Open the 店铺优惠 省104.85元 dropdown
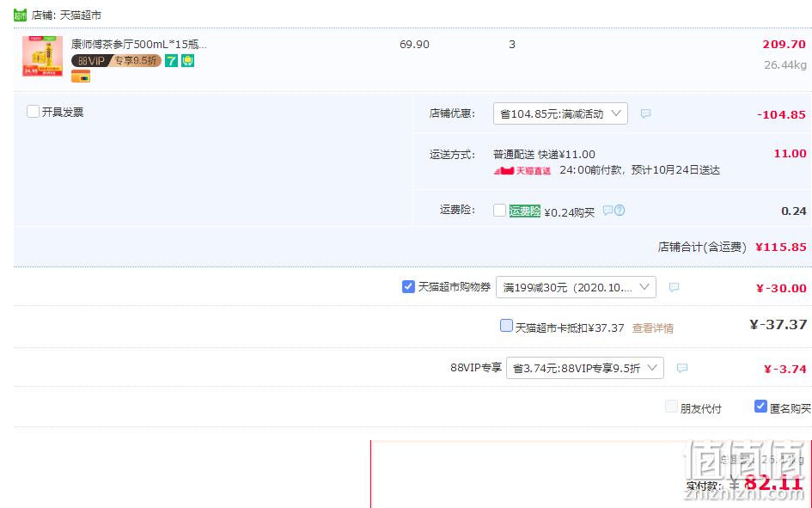This screenshot has height=508, width=812. coord(560,113)
